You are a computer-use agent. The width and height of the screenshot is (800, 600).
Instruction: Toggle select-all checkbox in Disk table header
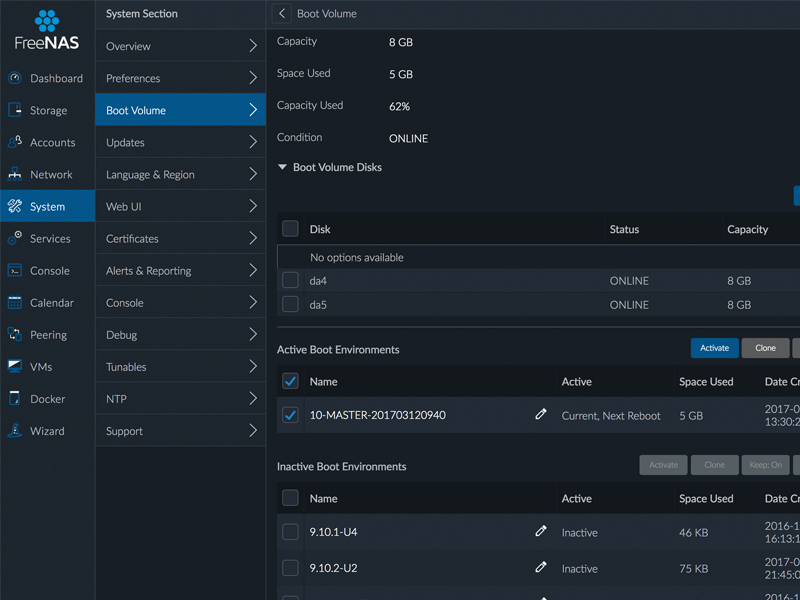(x=290, y=229)
